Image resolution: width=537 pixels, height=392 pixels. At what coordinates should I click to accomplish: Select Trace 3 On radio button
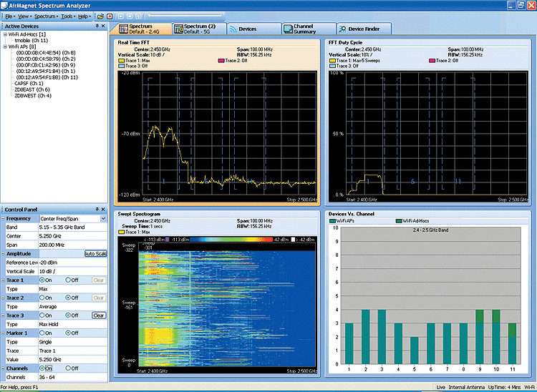click(x=42, y=315)
